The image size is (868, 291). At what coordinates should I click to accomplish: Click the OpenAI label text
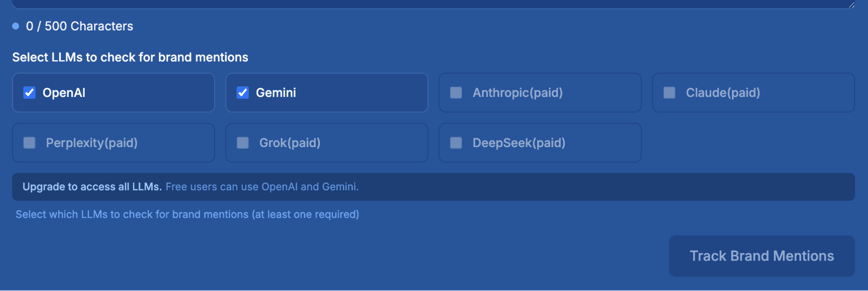(x=64, y=93)
